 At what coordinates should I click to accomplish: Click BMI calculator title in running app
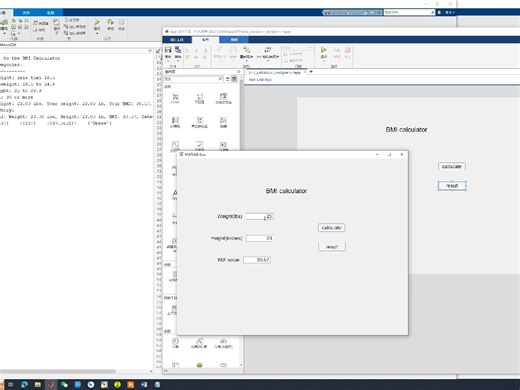tap(286, 191)
